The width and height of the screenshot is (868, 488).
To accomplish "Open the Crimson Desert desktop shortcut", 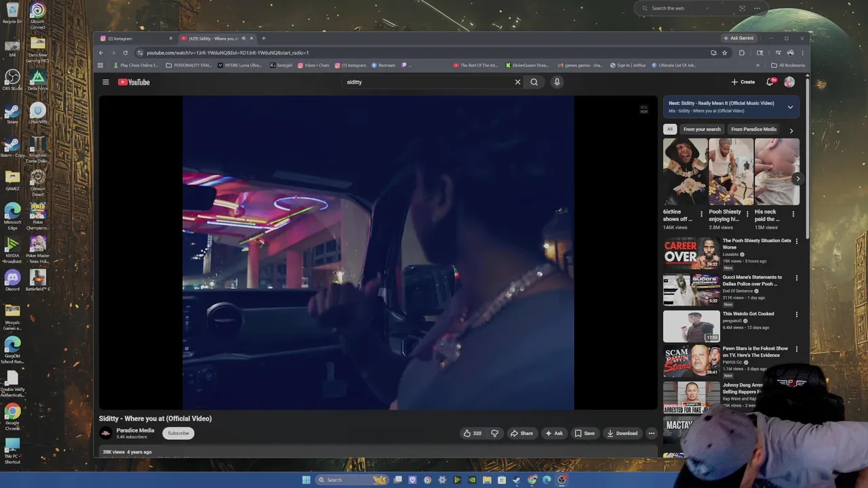I will [38, 183].
